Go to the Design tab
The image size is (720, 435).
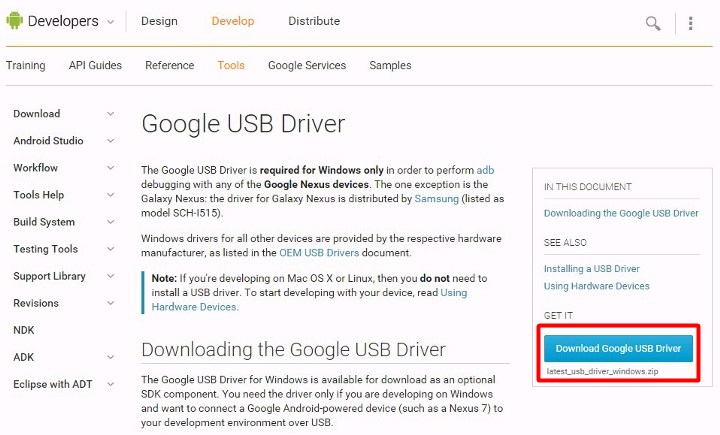click(x=159, y=21)
